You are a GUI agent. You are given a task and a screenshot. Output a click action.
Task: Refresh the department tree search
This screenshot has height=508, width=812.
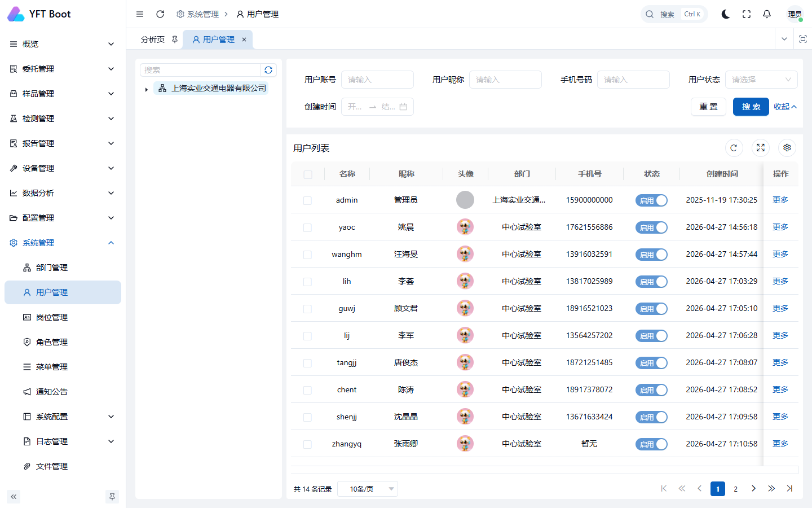tap(268, 70)
